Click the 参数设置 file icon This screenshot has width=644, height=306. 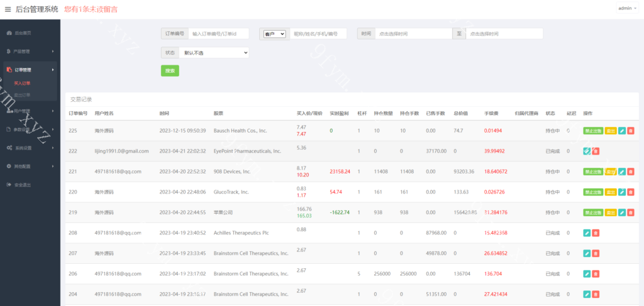pyautogui.click(x=9, y=129)
